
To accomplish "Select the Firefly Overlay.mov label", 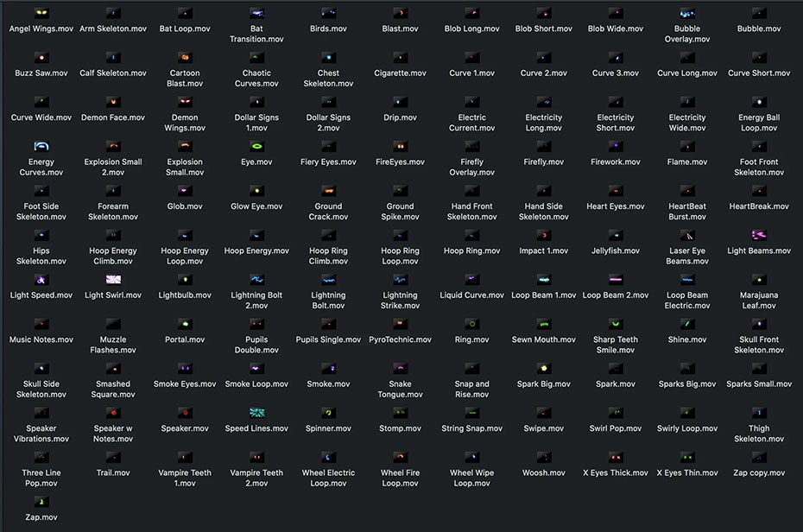I will tap(471, 167).
